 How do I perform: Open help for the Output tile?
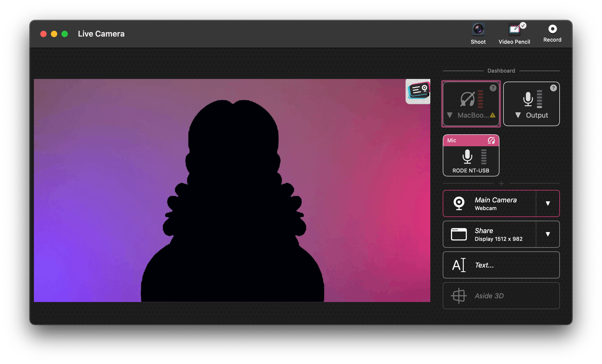click(x=553, y=88)
